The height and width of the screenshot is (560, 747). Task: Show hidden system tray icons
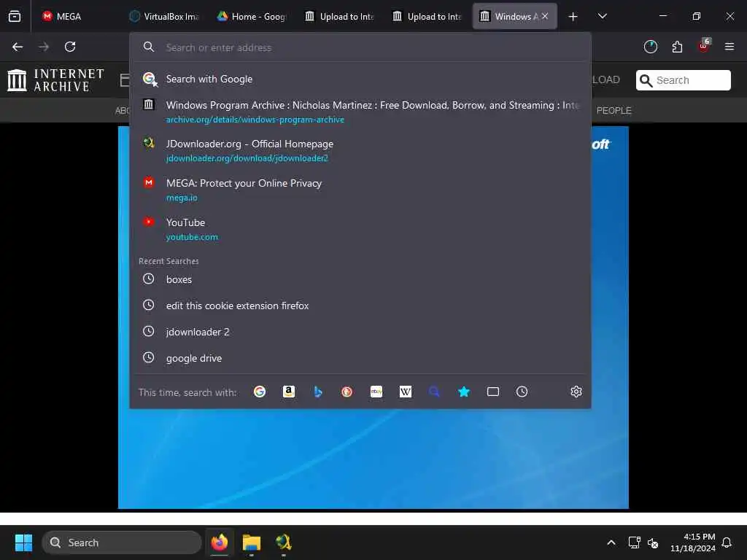click(x=611, y=542)
